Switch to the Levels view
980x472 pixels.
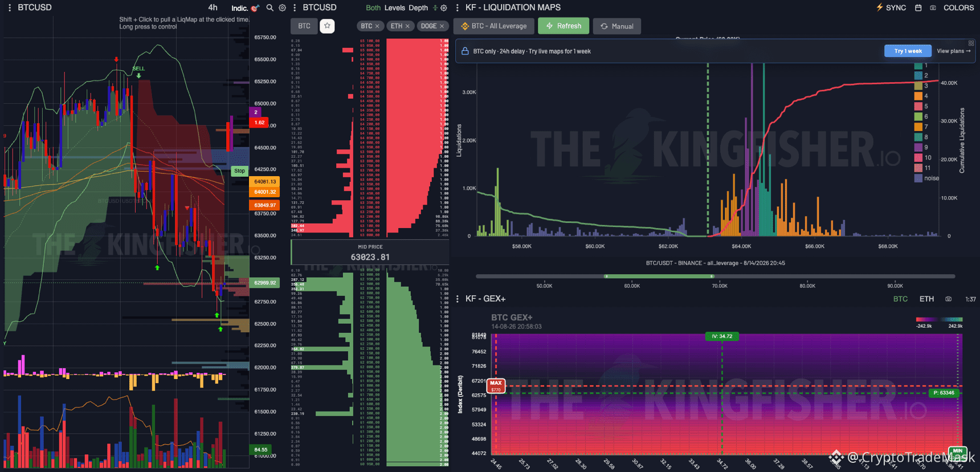[394, 8]
